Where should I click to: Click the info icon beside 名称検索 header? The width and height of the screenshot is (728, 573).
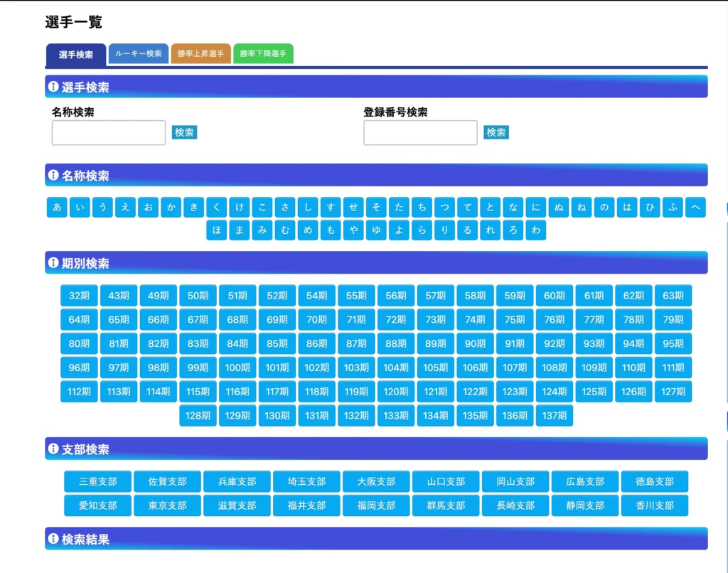[53, 175]
